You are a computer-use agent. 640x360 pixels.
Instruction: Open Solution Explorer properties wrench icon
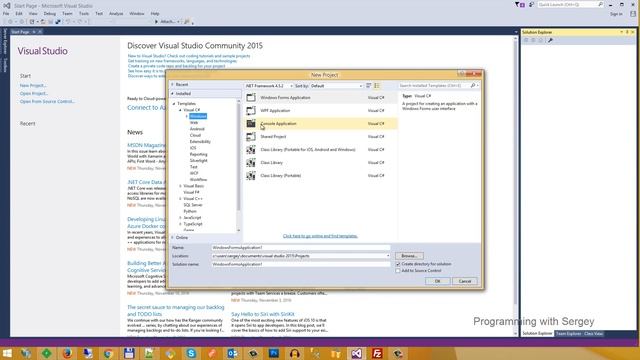[550, 40]
